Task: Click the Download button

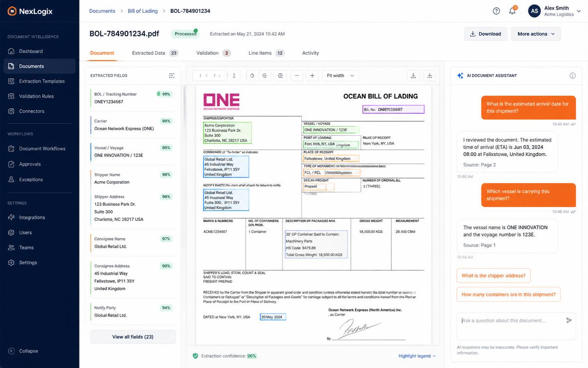Action: pyautogui.click(x=486, y=34)
